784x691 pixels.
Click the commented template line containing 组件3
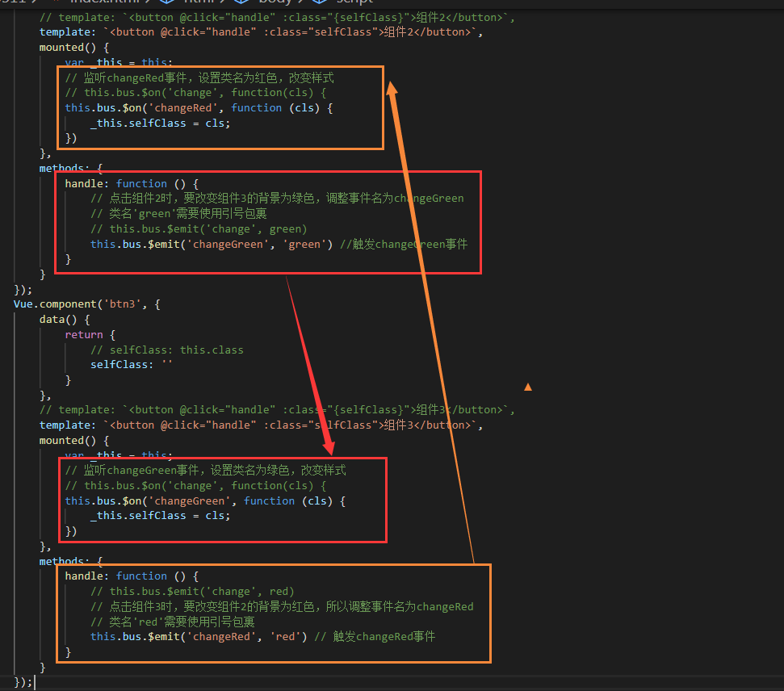pos(277,410)
